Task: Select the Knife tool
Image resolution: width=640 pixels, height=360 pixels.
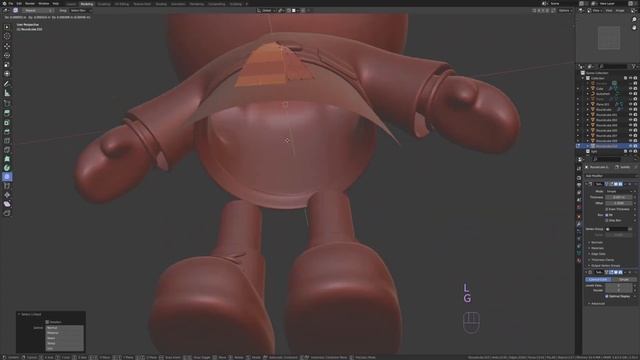Action: point(7,150)
